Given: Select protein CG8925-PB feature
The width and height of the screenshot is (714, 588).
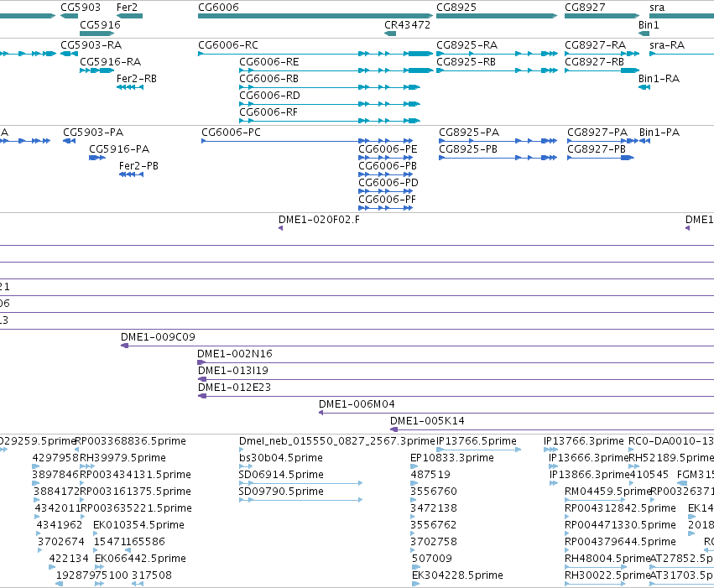Looking at the screenshot, I should (498, 158).
